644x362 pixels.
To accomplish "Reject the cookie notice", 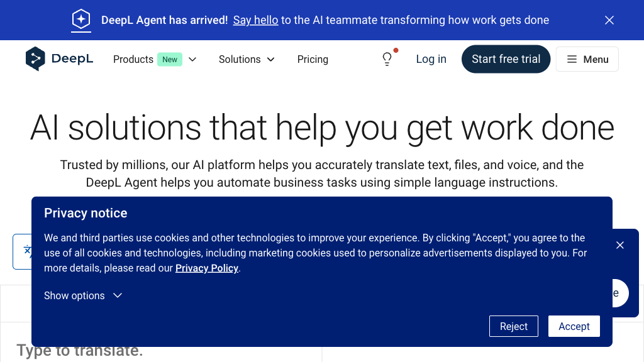I will (513, 326).
